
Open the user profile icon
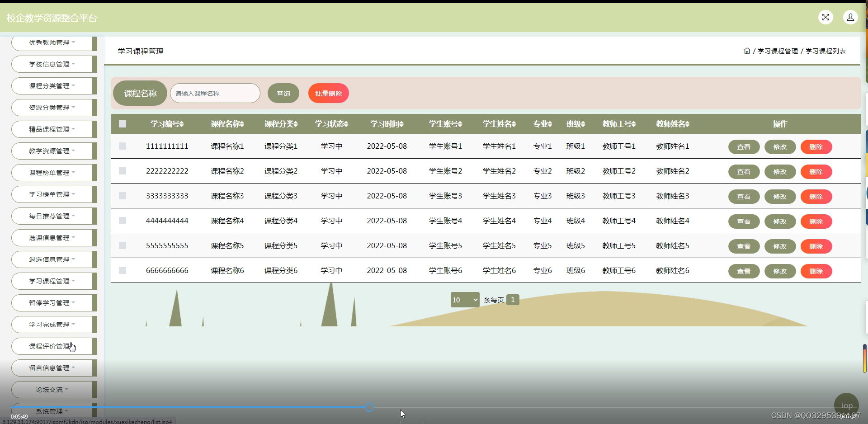pos(850,17)
